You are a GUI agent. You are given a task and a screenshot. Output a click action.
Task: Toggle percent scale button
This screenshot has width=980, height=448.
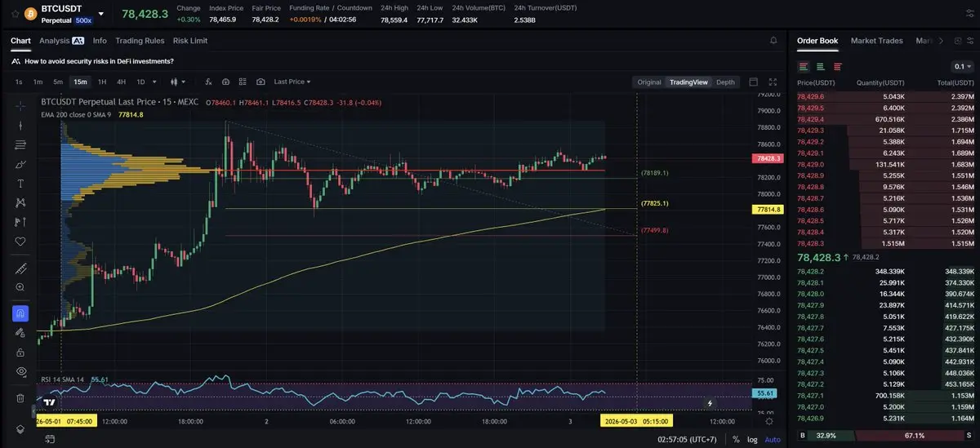coord(736,439)
